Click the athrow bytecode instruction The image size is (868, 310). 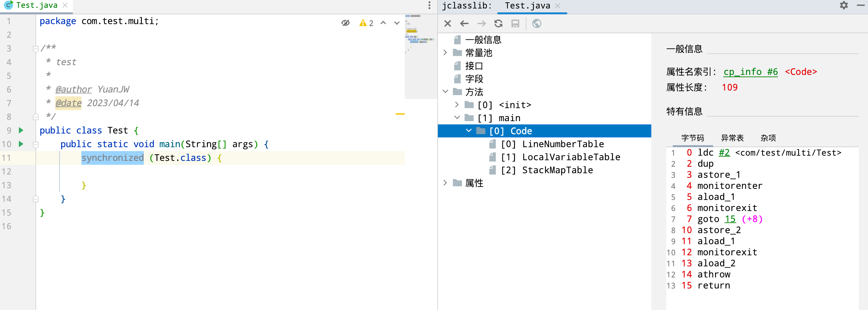[x=714, y=274]
